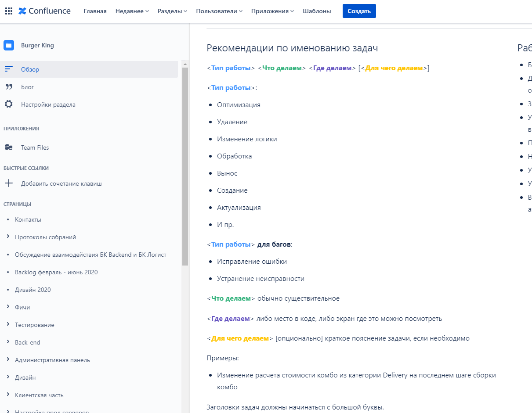Viewport: 532px width, 413px height.
Task: Click the Блог quotation mark icon
Action: pyautogui.click(x=9, y=87)
